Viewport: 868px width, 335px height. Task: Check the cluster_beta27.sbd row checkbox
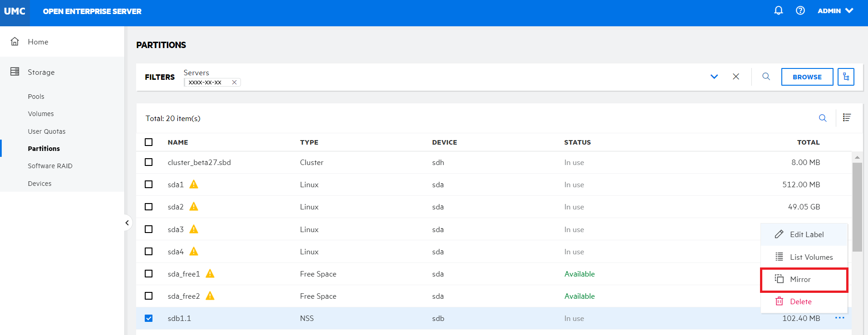click(148, 162)
